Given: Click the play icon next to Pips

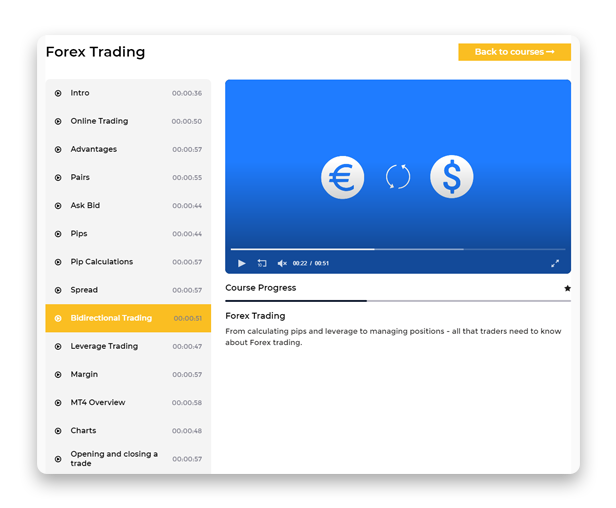Looking at the screenshot, I should 58,234.
